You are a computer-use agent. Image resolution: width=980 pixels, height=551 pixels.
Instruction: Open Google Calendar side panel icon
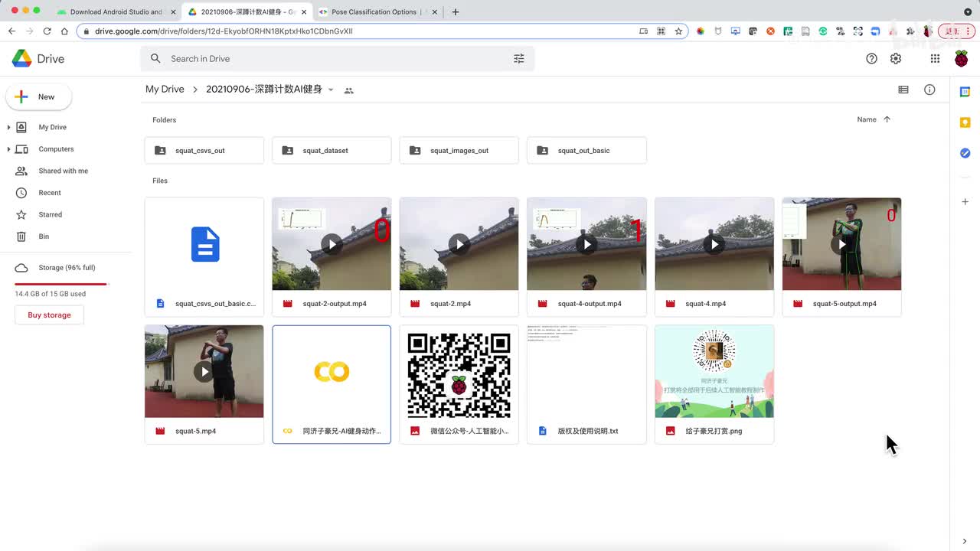pyautogui.click(x=965, y=92)
